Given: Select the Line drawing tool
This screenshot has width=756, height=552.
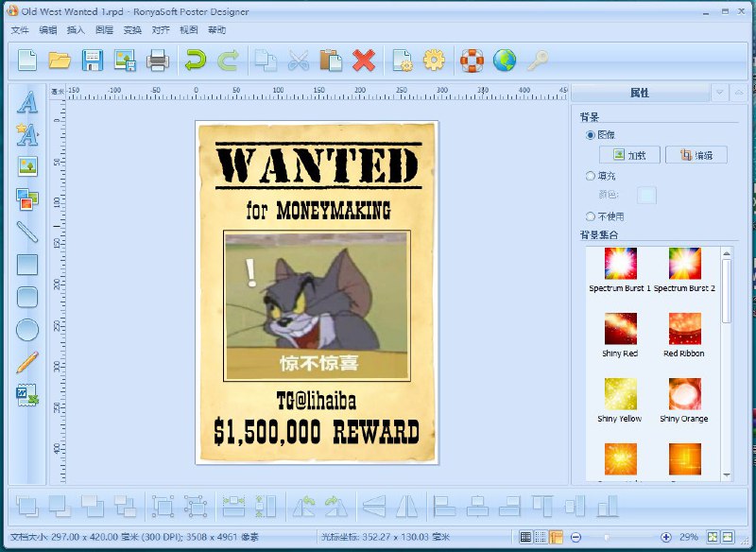Looking at the screenshot, I should point(27,232).
